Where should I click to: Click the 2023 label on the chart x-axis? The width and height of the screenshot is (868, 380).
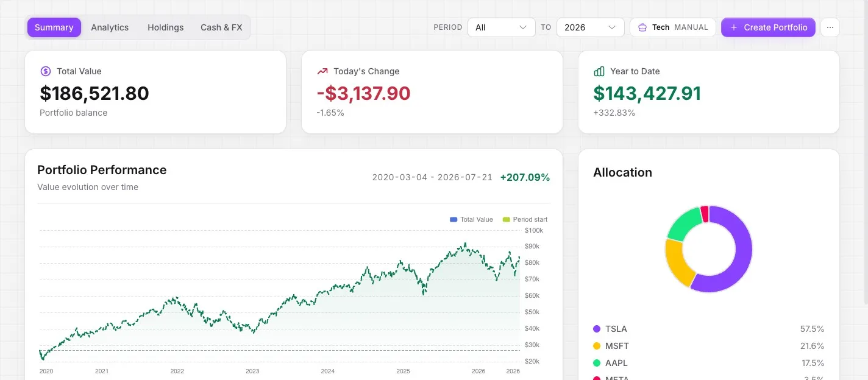pyautogui.click(x=252, y=371)
